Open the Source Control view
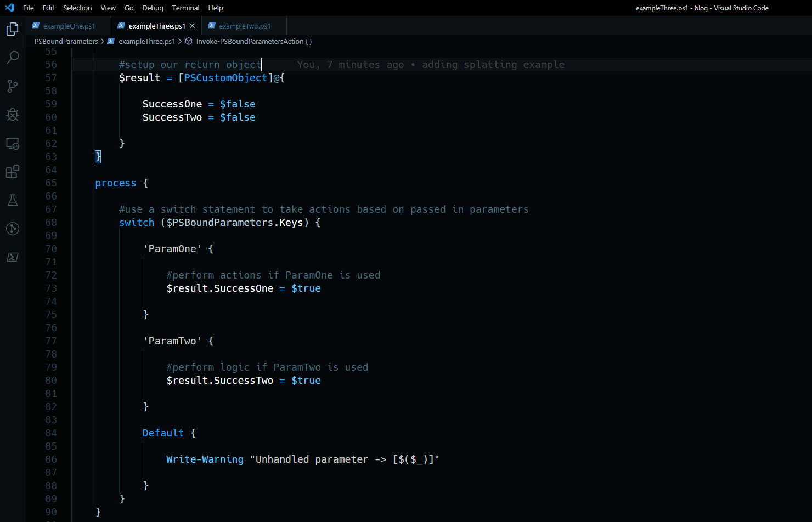The height and width of the screenshot is (522, 812). (12, 86)
